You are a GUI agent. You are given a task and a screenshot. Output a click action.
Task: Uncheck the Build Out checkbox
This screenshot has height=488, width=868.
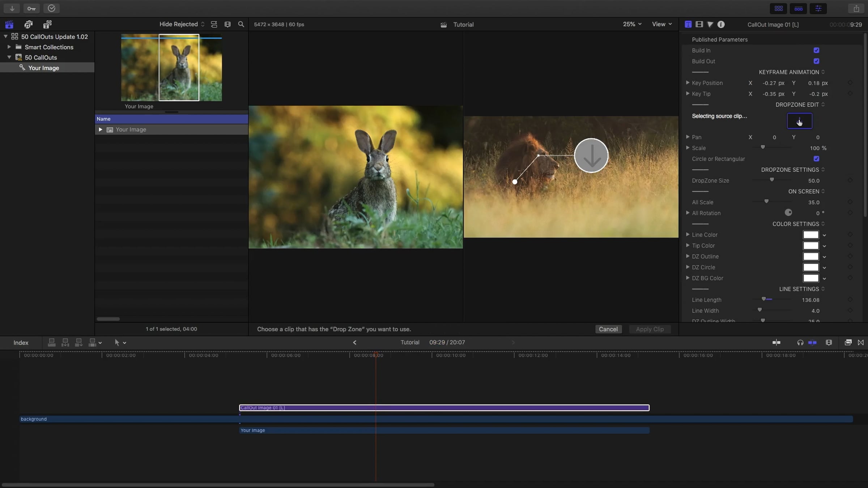pyautogui.click(x=816, y=61)
